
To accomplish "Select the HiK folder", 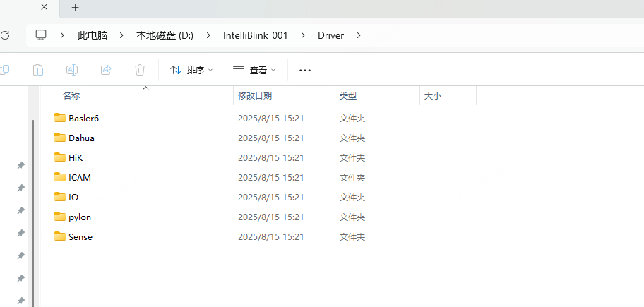I will pos(76,157).
